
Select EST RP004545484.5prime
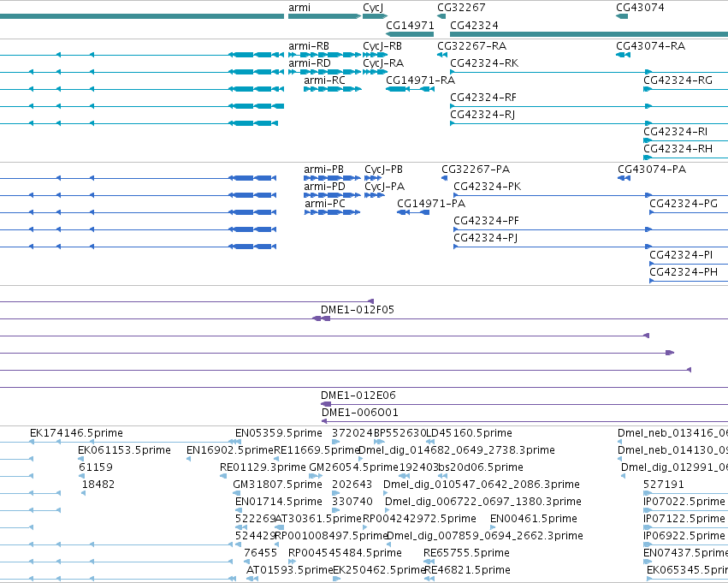tap(345, 553)
